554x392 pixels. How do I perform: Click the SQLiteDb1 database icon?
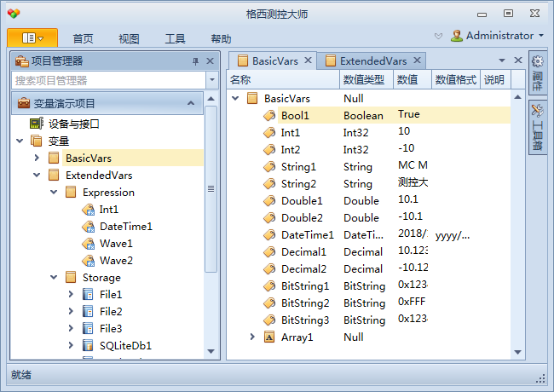click(x=88, y=345)
